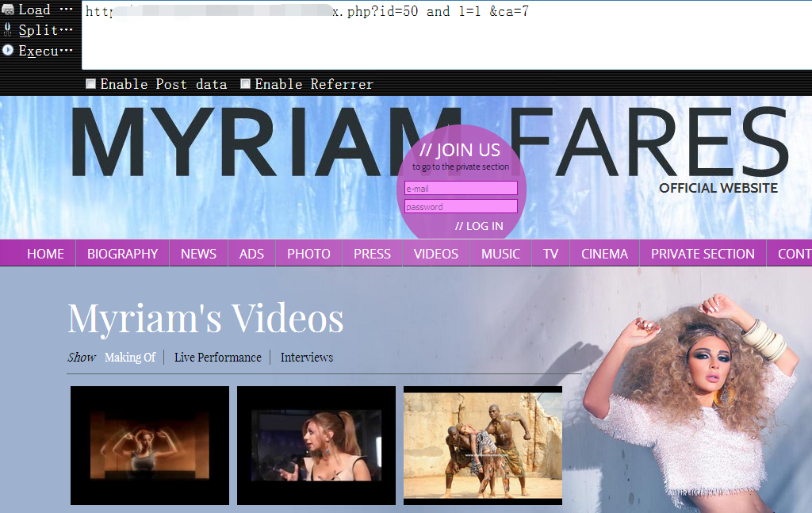
Task: Click the e-mail login field
Action: coord(461,188)
